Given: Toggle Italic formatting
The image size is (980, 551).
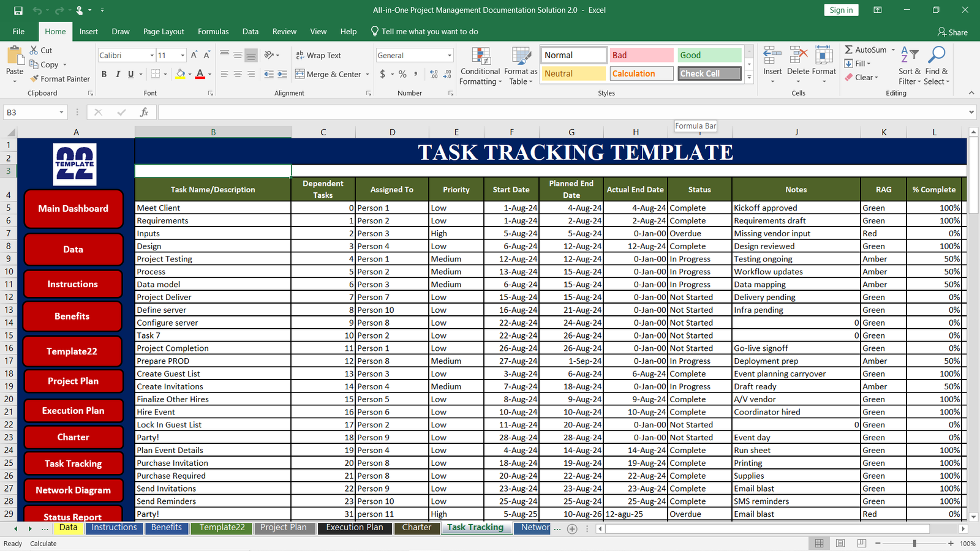Looking at the screenshot, I should tap(118, 74).
